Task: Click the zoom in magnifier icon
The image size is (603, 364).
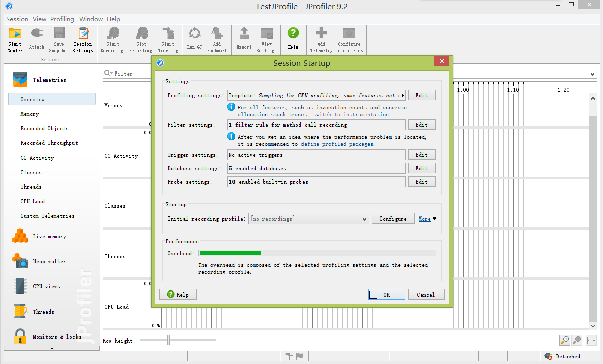Action: (565, 340)
